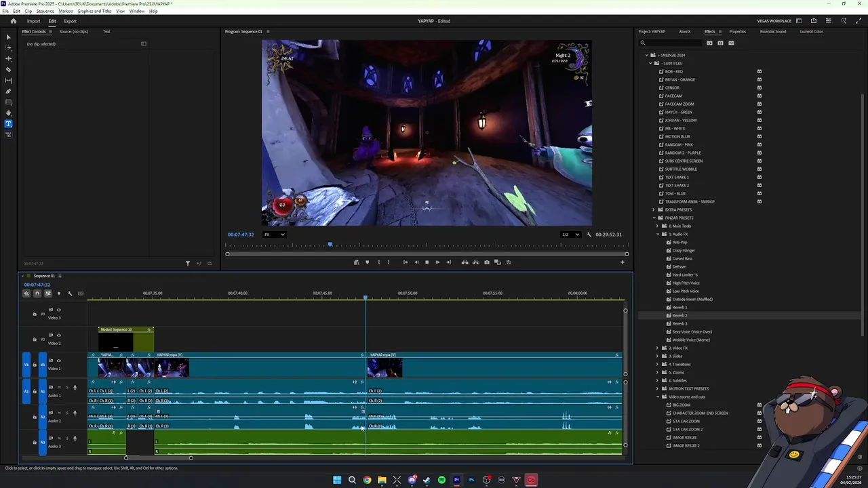Open the Graphics and Titles menu
This screenshot has width=868, height=488.
95,11
